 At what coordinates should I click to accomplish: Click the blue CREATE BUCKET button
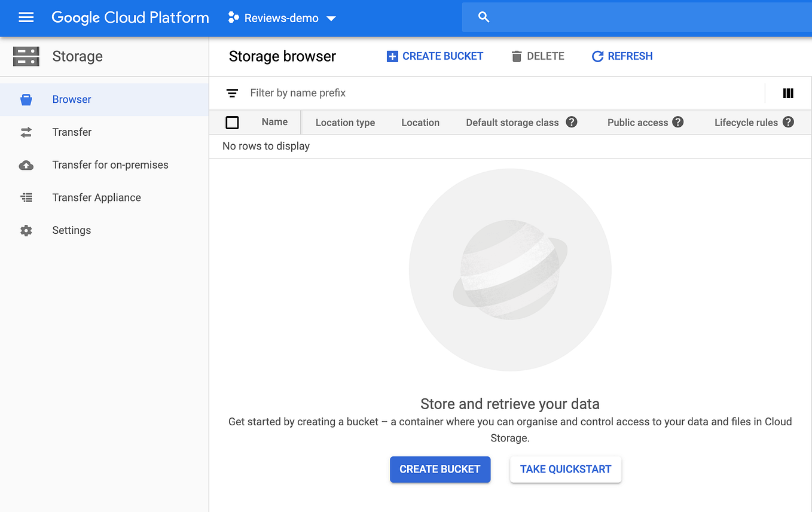pyautogui.click(x=440, y=470)
